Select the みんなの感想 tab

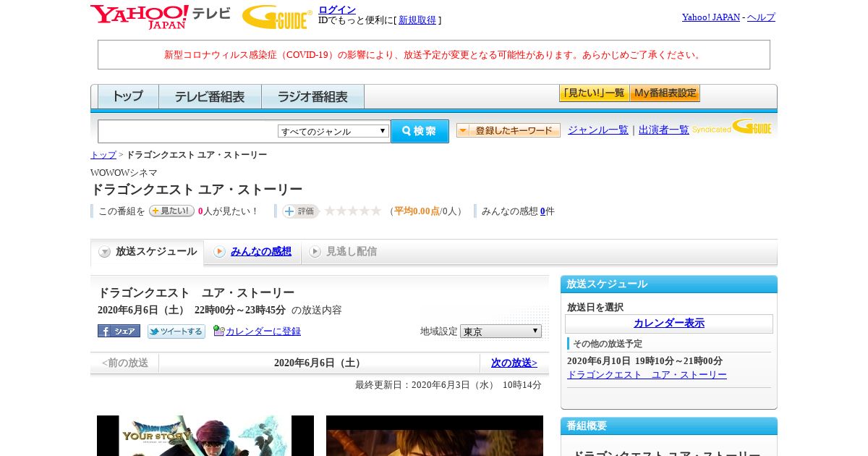[252, 252]
